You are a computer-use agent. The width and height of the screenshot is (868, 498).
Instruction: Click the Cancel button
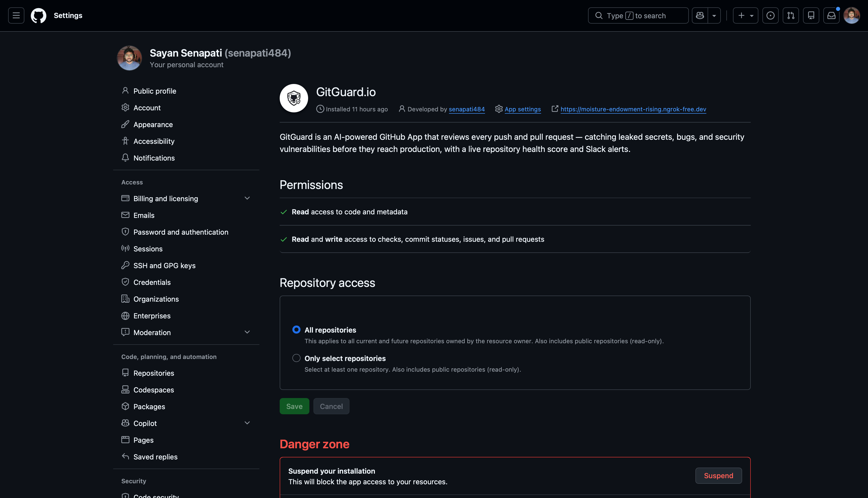pos(331,406)
